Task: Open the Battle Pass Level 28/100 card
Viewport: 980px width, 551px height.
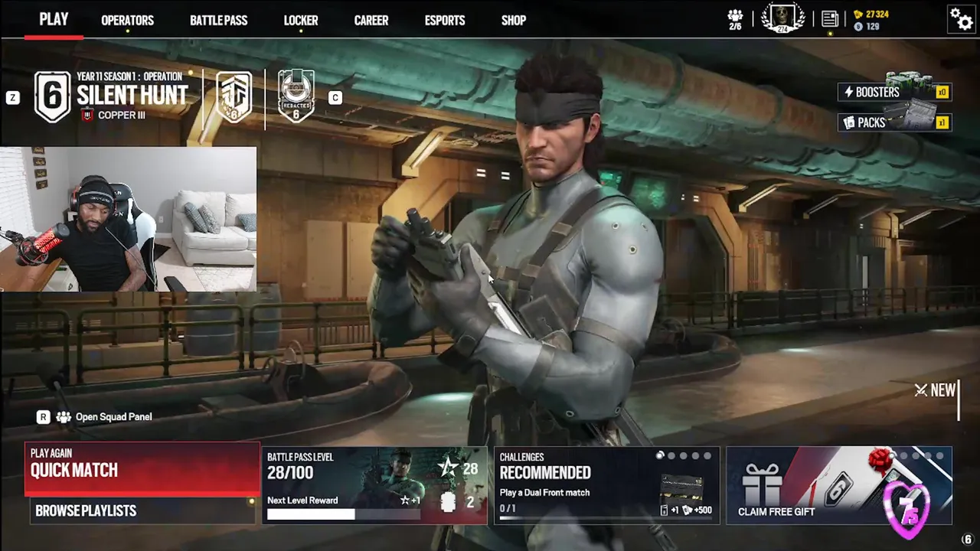Action: coord(374,485)
